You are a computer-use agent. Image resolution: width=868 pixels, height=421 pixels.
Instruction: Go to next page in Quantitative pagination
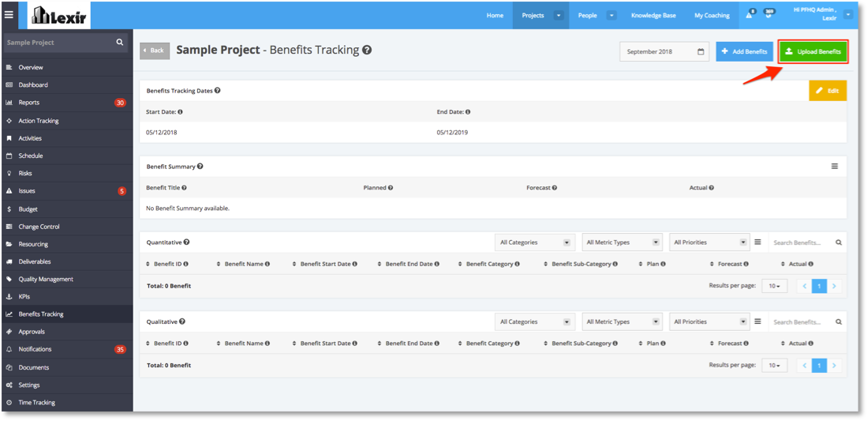[x=834, y=287]
